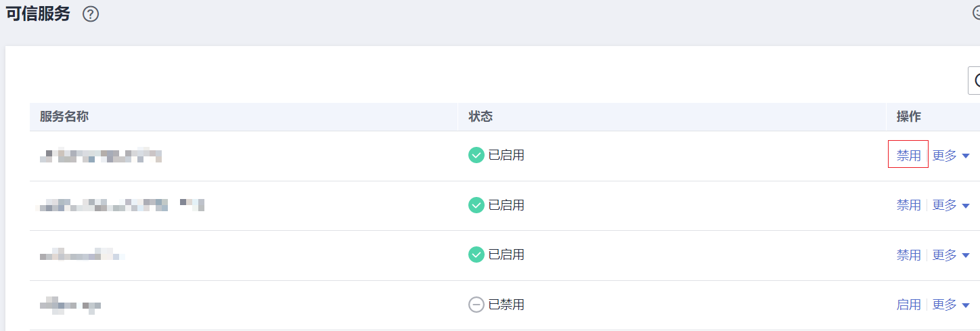Click 禁用 in the third service row

tap(908, 255)
